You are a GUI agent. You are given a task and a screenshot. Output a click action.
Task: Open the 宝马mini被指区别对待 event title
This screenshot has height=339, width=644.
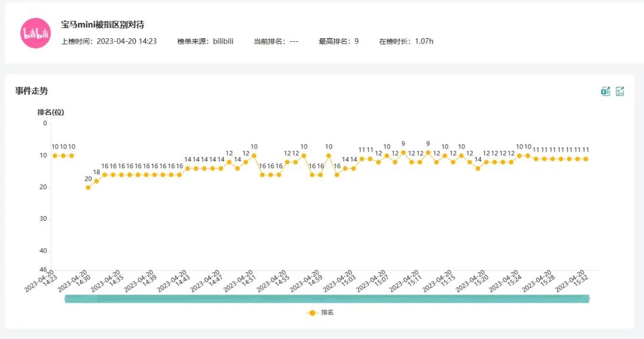tap(103, 25)
